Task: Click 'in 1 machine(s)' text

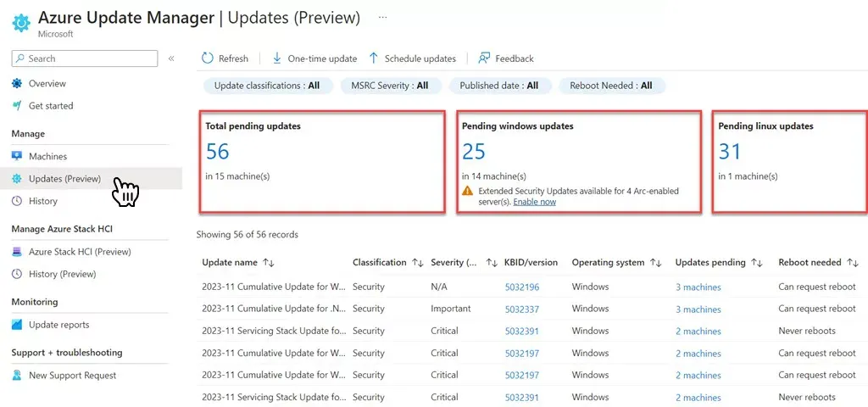Action: pos(748,176)
